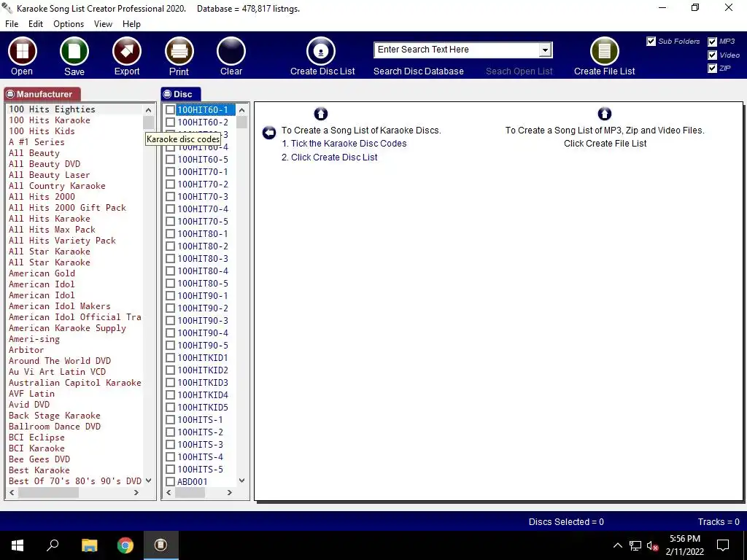Click the Print toolbar icon
Image resolution: width=747 pixels, height=560 pixels.
point(179,51)
